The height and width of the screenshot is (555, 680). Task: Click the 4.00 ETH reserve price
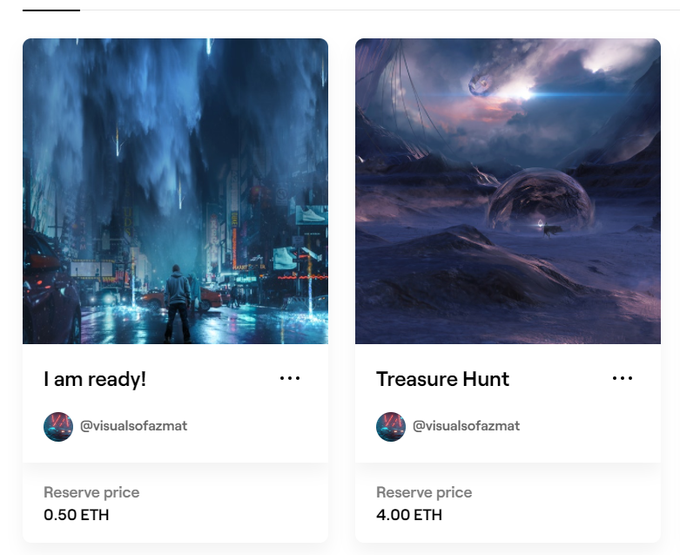pos(409,515)
